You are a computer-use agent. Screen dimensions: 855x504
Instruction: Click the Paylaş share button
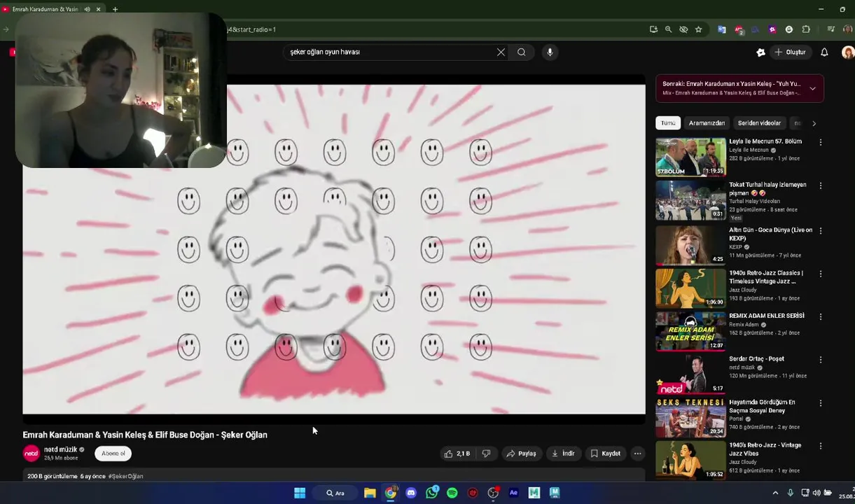tap(521, 454)
